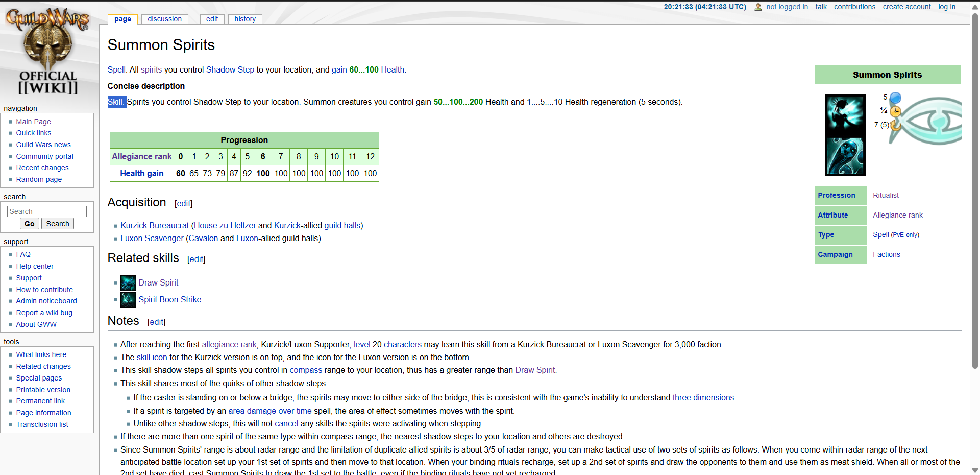The image size is (980, 475).
Task: Click the Campaign label in infobox
Action: [x=835, y=254]
